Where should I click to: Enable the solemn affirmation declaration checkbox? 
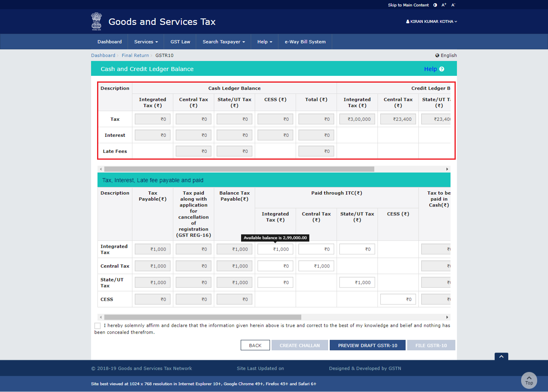click(x=97, y=325)
